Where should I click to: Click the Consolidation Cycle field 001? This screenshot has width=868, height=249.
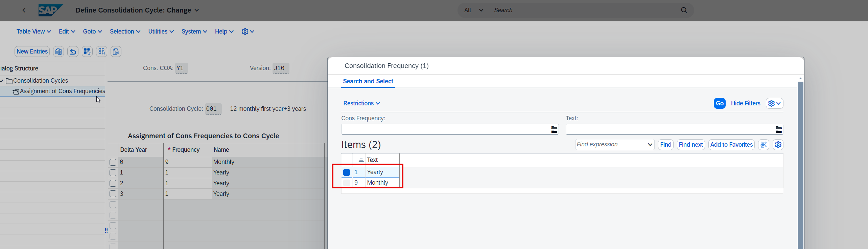pyautogui.click(x=213, y=109)
